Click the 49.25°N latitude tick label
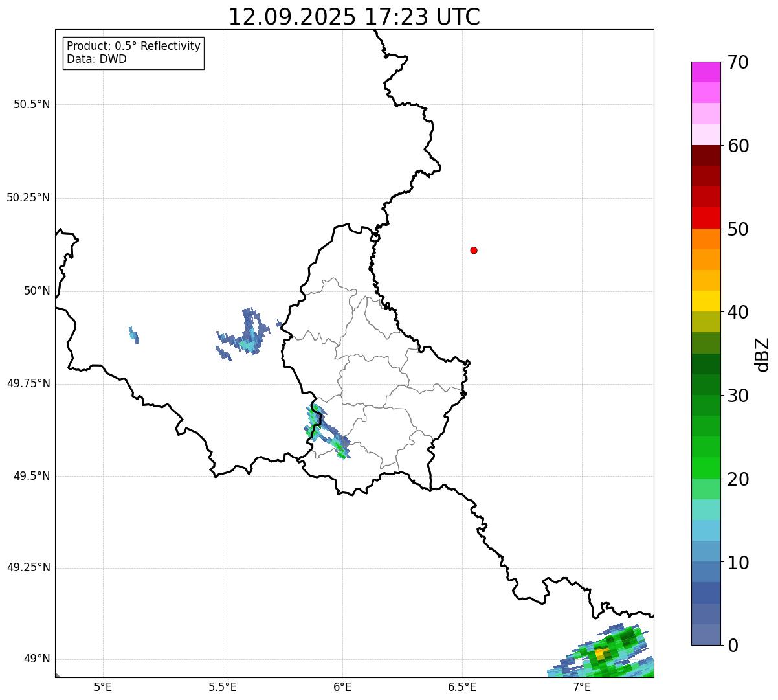 click(28, 568)
